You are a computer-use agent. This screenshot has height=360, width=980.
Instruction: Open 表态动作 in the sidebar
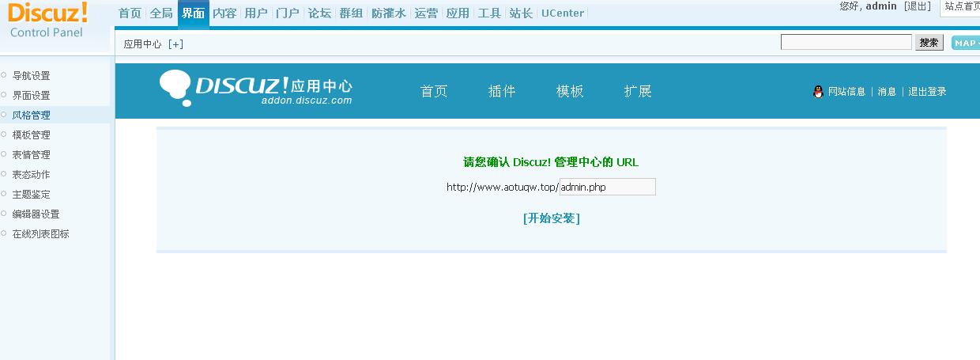31,175
